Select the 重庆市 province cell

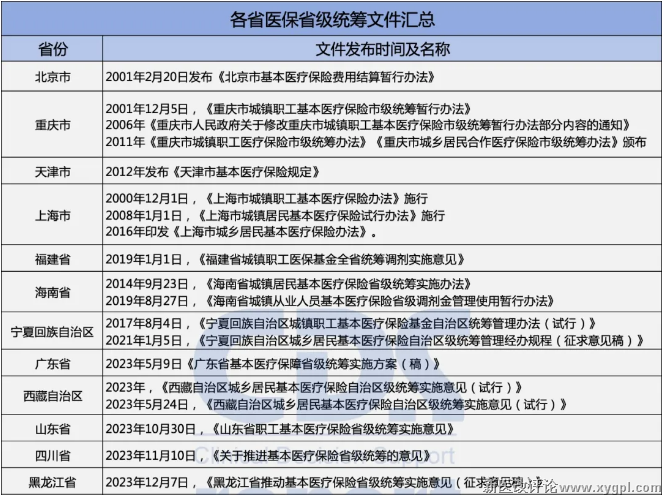(x=52, y=125)
